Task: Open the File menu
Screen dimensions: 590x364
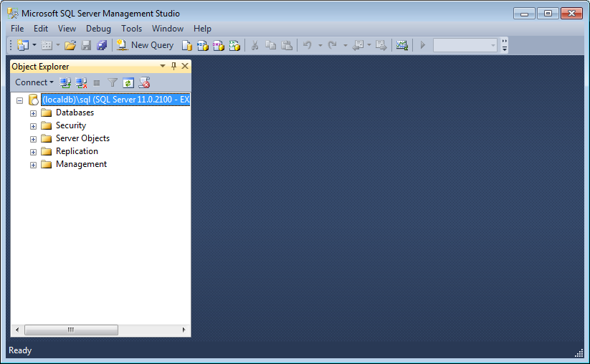Action: (17, 29)
